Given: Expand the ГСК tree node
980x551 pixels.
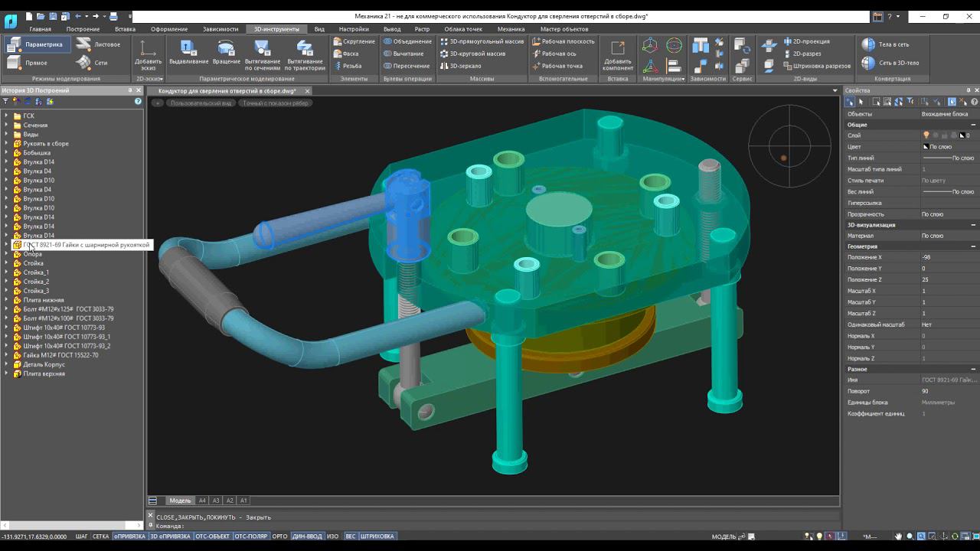Looking at the screenshot, I should click(x=6, y=116).
